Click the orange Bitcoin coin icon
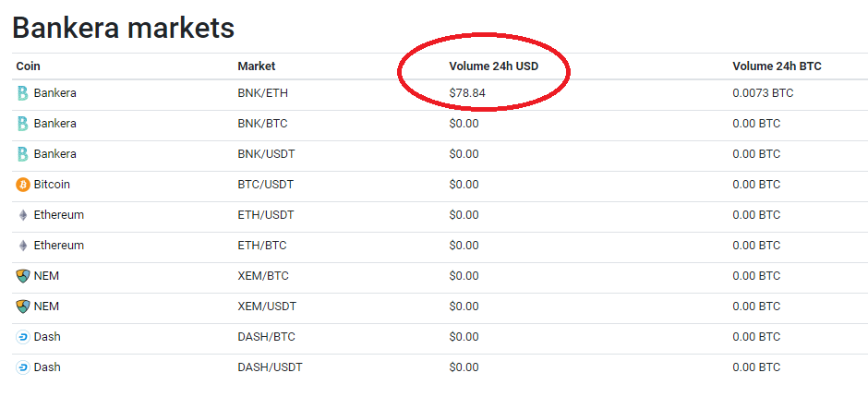This screenshot has width=868, height=397. tap(23, 185)
